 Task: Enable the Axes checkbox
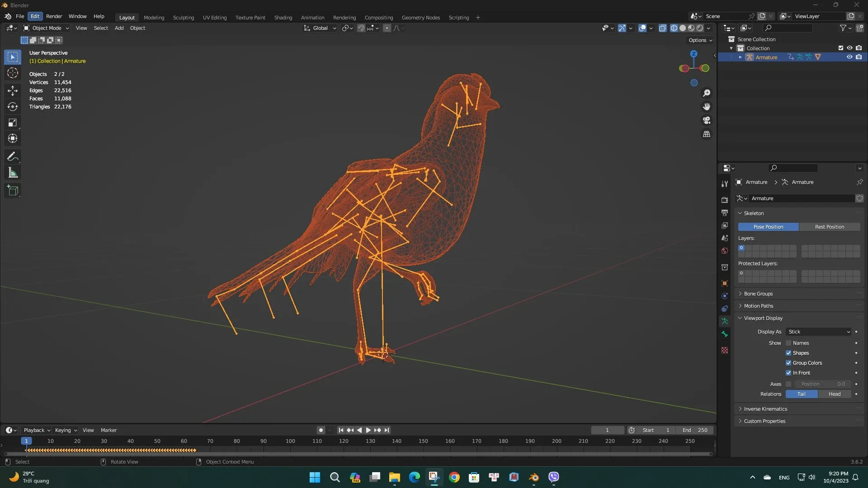coord(788,384)
